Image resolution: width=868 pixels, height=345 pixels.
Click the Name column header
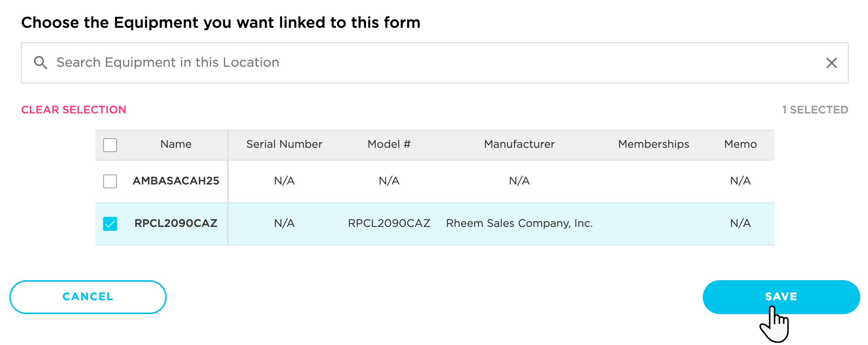tap(176, 144)
